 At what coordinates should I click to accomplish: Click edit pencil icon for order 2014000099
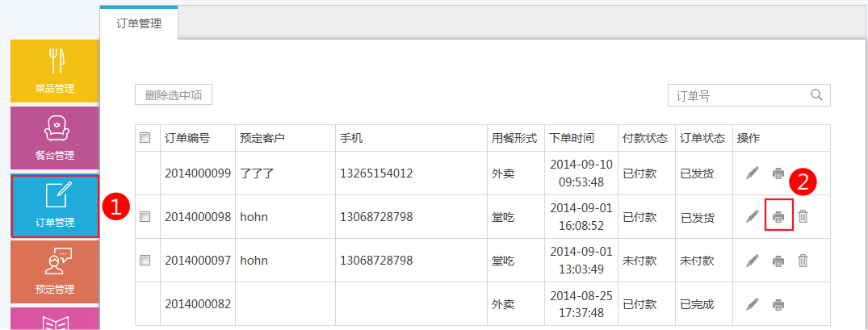click(753, 173)
